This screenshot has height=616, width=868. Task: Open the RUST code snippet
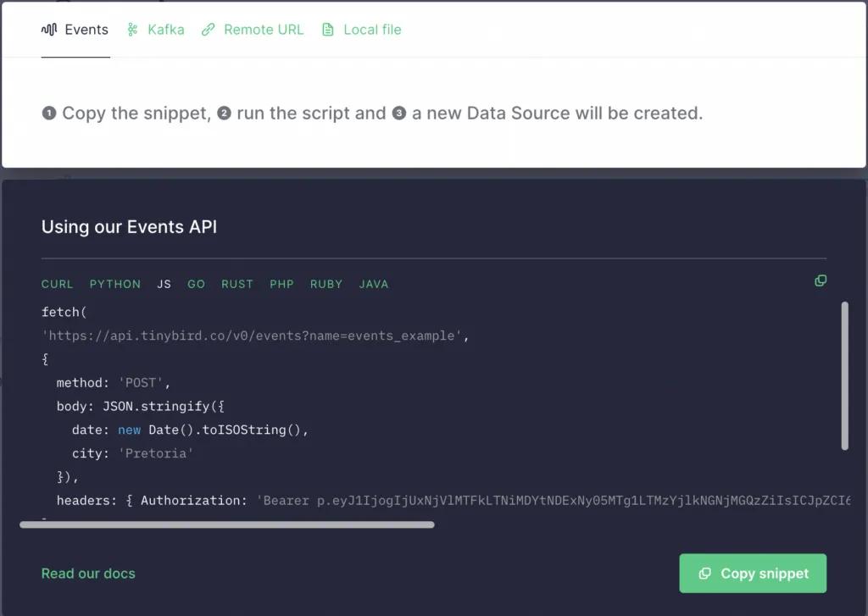point(237,285)
